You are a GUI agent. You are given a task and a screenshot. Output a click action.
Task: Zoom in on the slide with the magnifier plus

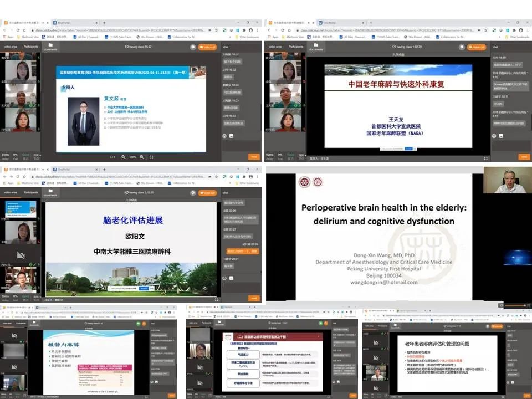[x=123, y=156]
